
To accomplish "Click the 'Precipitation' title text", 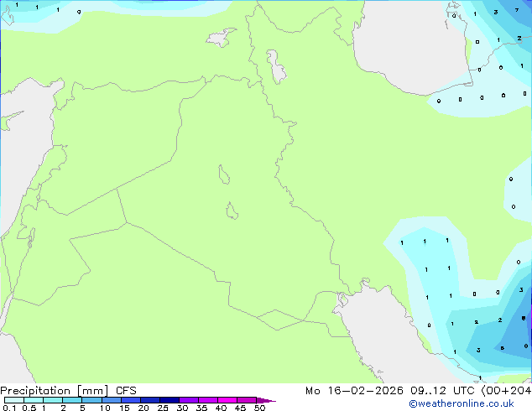I will (x=35, y=391).
